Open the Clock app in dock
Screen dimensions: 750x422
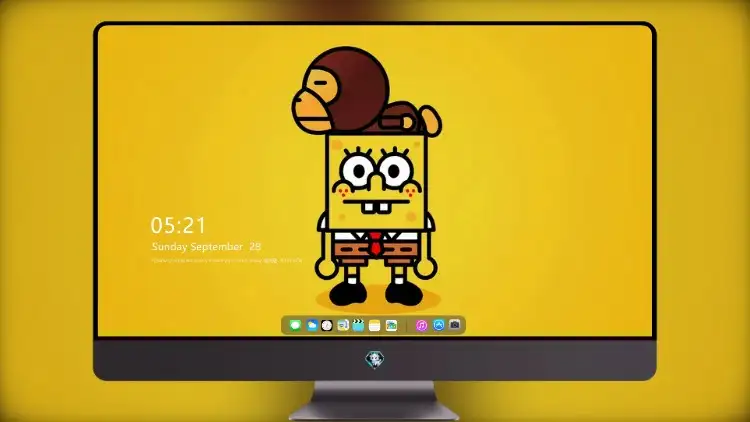click(x=327, y=325)
